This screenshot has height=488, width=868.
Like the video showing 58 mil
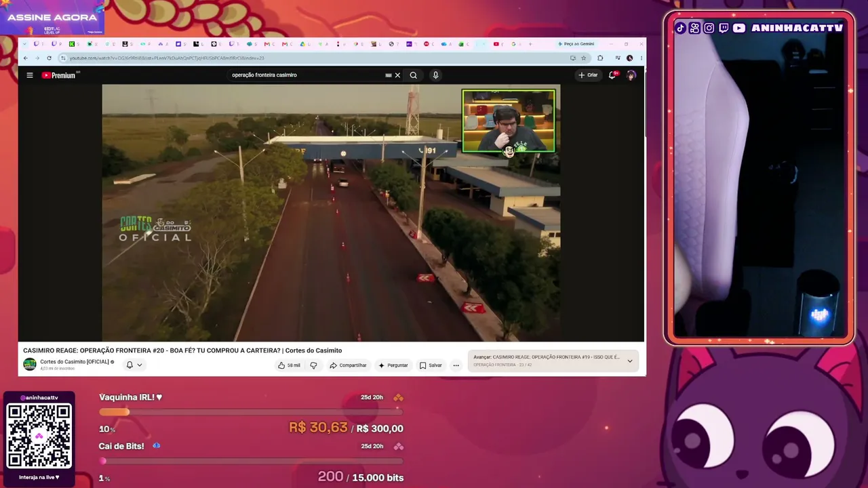tap(289, 365)
